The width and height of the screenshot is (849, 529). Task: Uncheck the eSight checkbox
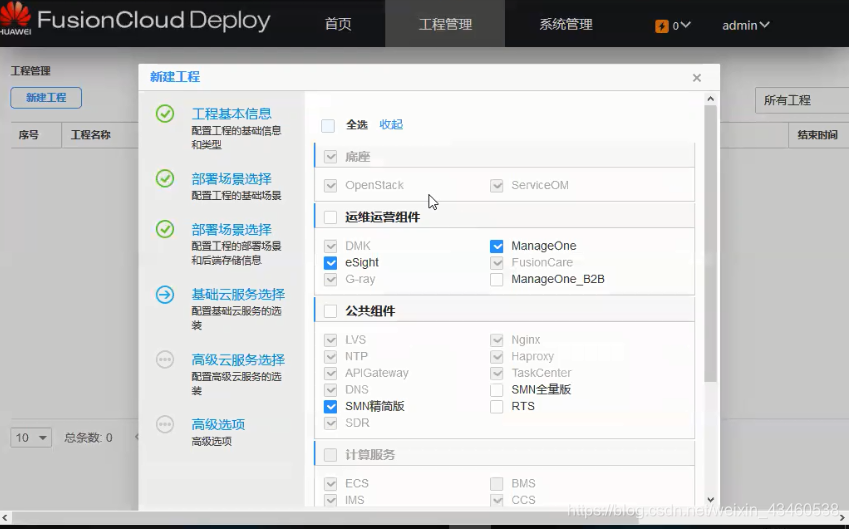[330, 263]
